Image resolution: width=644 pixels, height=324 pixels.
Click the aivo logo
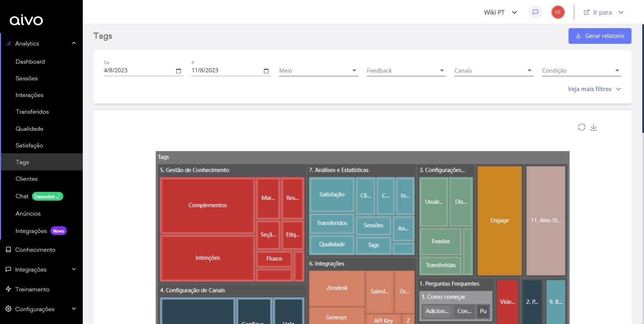click(x=26, y=21)
